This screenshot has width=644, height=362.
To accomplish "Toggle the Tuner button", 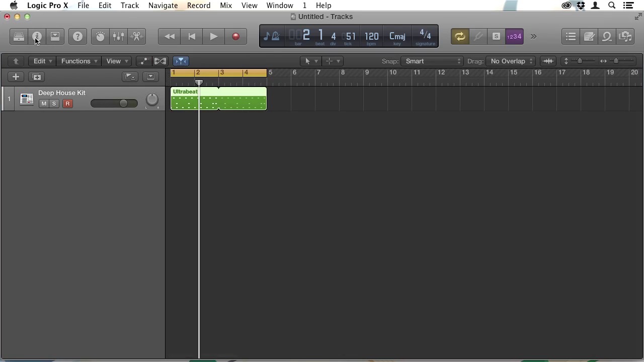I will coord(478,37).
